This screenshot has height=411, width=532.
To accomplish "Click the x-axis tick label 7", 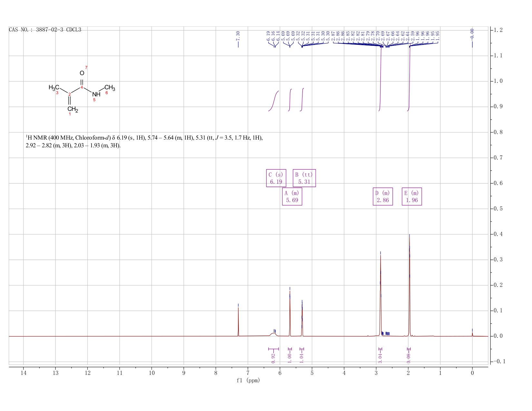I will coord(248,373).
